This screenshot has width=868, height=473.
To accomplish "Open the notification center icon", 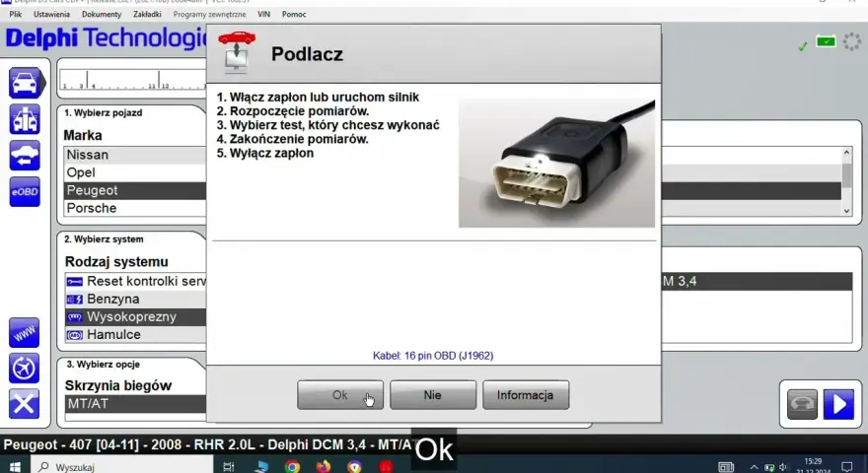I will tap(847, 467).
